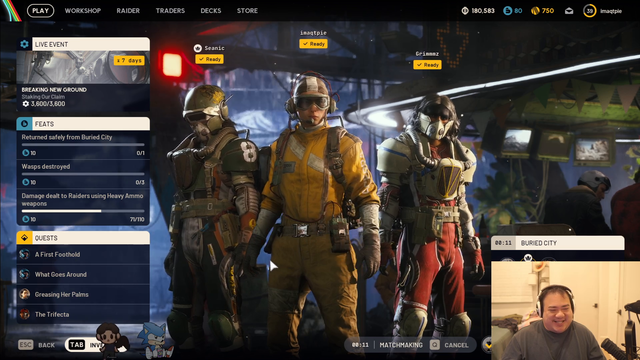This screenshot has width=640, height=360.
Task: Cancel matchmaking with the CANCEL button
Action: (x=456, y=345)
